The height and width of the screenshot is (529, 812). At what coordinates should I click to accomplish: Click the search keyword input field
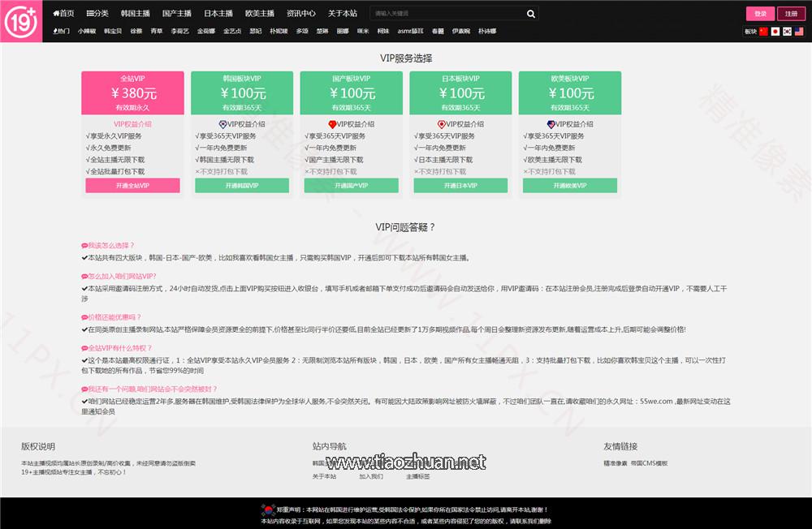(447, 14)
